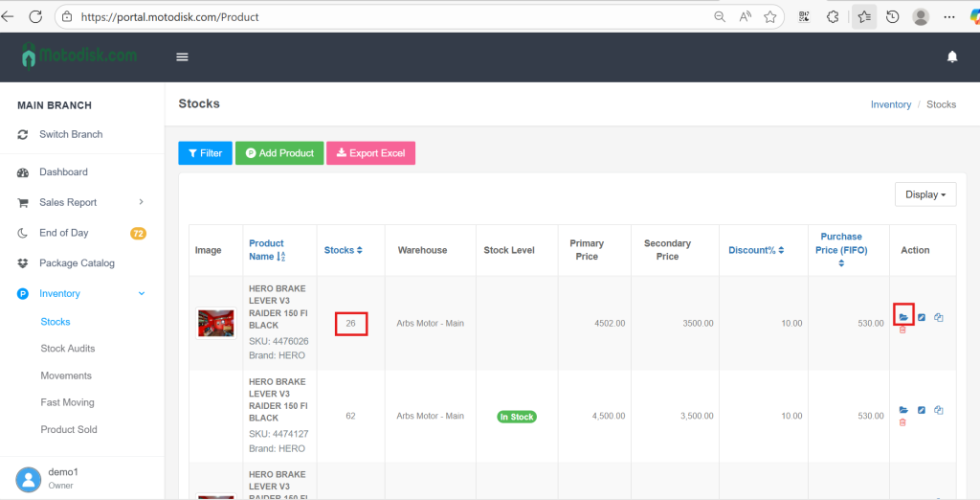
Task: Duplicate the second product using the copy icon
Action: (x=939, y=410)
